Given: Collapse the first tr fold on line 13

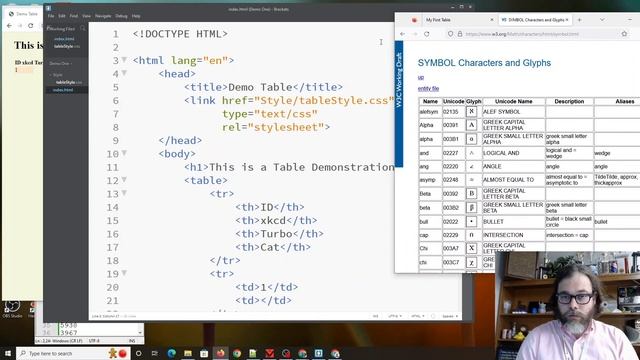Looking at the screenshot, I should (x=124, y=193).
